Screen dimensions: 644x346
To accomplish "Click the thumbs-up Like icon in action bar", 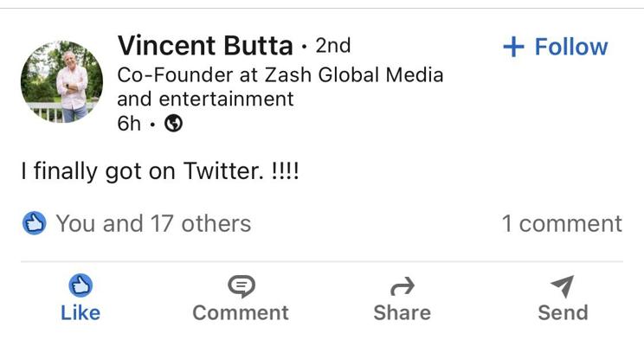I will click(x=80, y=285).
